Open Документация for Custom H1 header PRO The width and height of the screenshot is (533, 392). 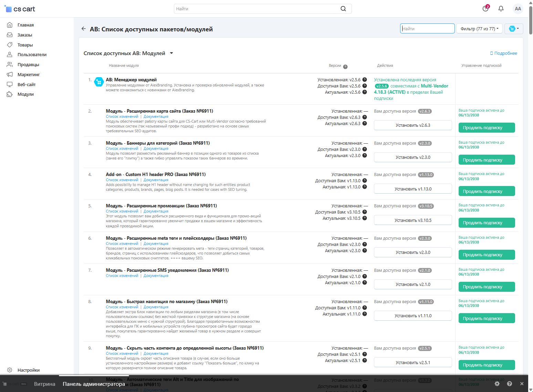[x=156, y=180]
